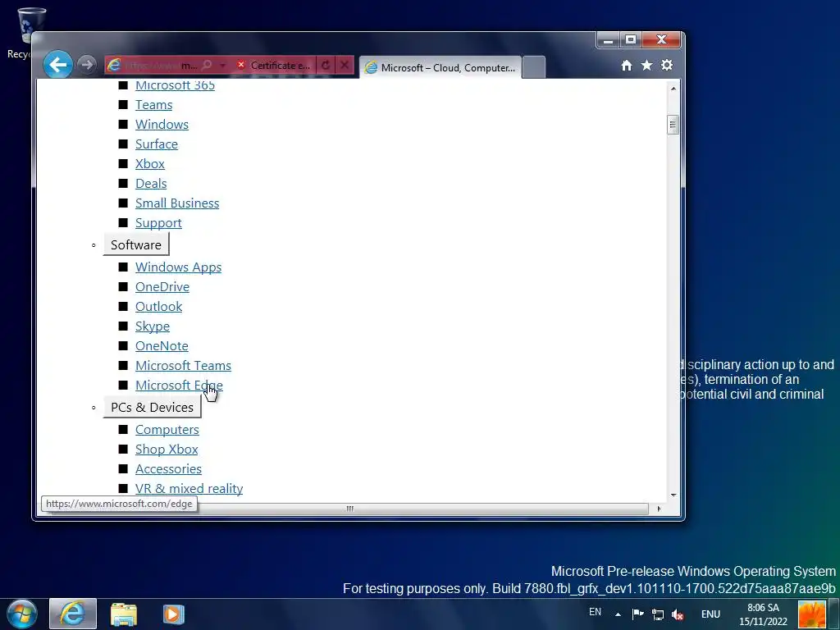The width and height of the screenshot is (840, 630).
Task: Click the address bar search magnifier
Action: coord(207,66)
